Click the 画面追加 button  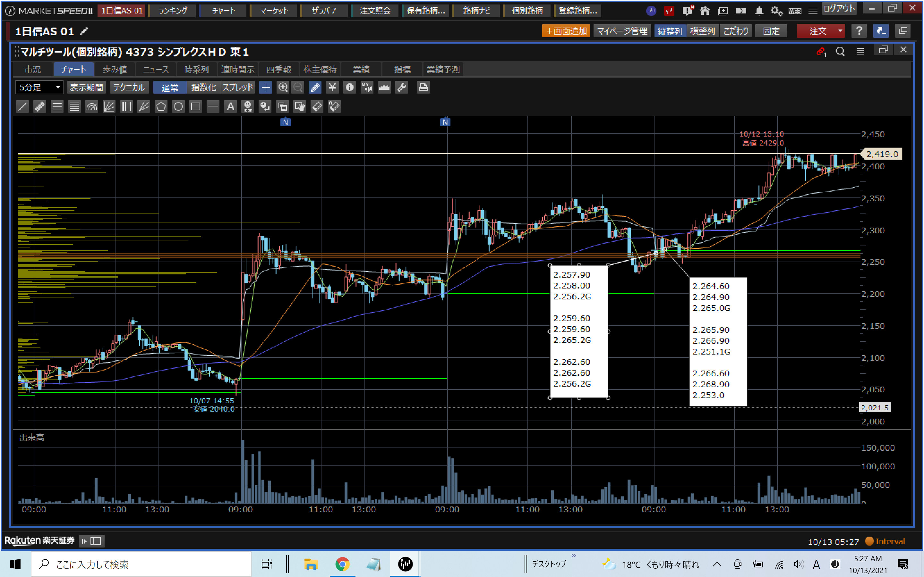(x=566, y=31)
